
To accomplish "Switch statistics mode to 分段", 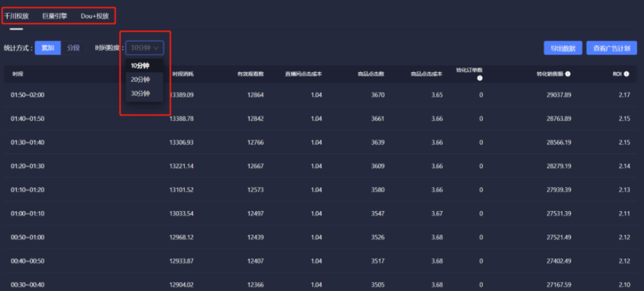I will [x=73, y=48].
